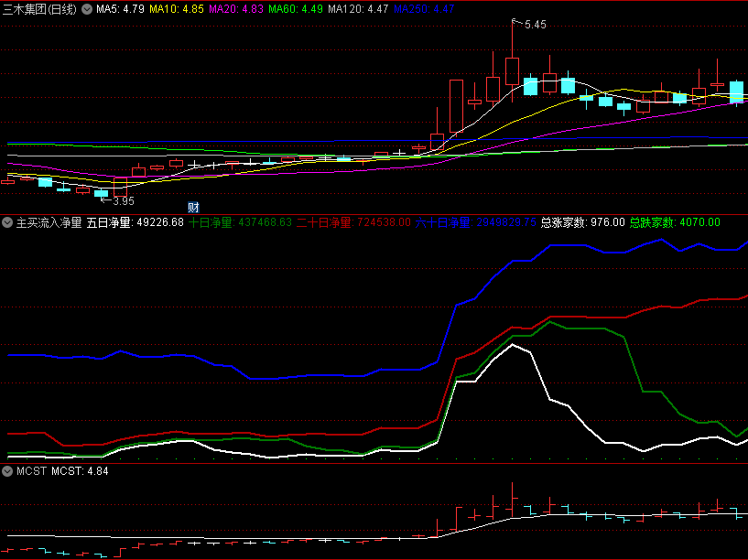Click the 三木集团(日线) chart title
748x560 pixels.
[x=39, y=9]
